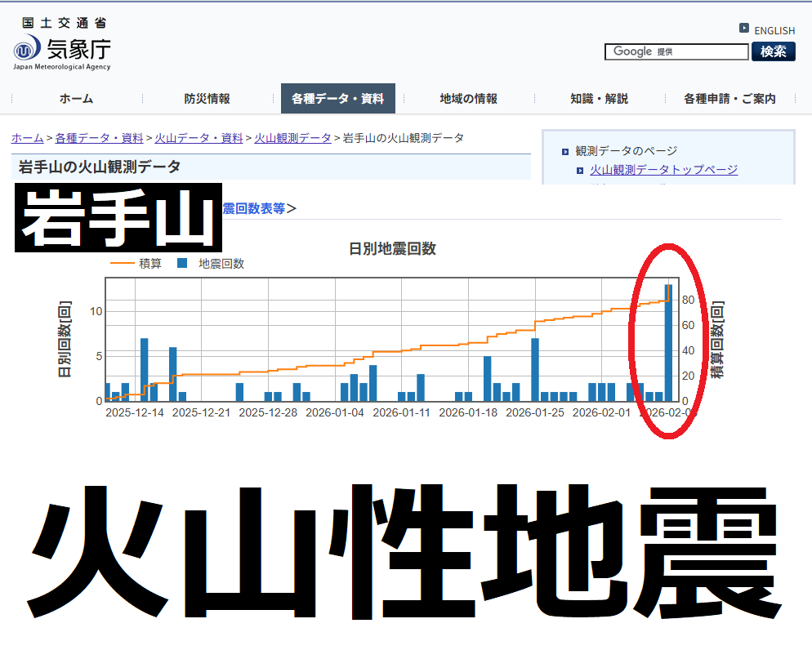Click the bullet icon before 火山観測データトップページ
The image size is (812, 650).
click(x=580, y=170)
